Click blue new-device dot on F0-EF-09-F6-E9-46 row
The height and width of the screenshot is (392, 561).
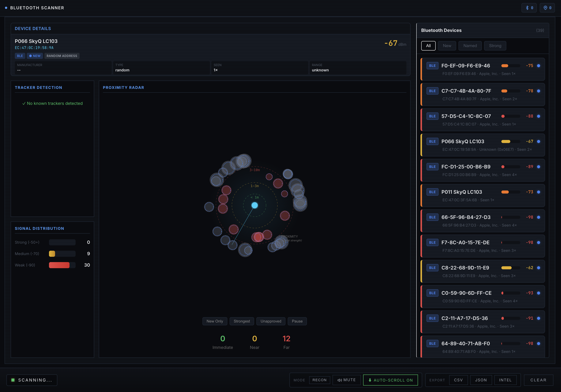[539, 66]
